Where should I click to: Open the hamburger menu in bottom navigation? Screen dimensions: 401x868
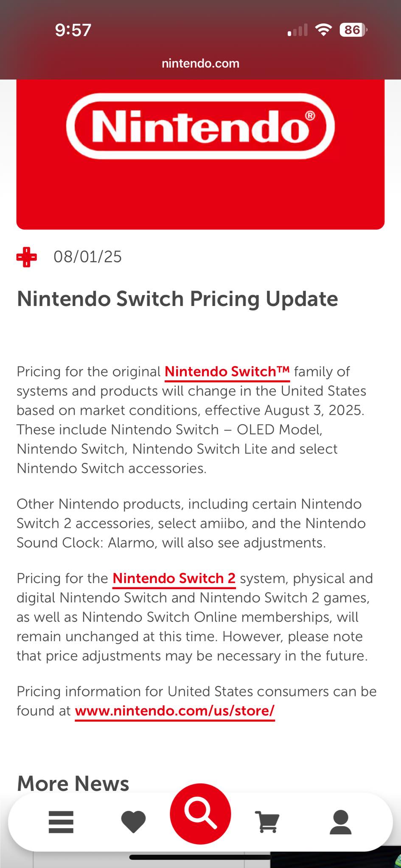[61, 822]
